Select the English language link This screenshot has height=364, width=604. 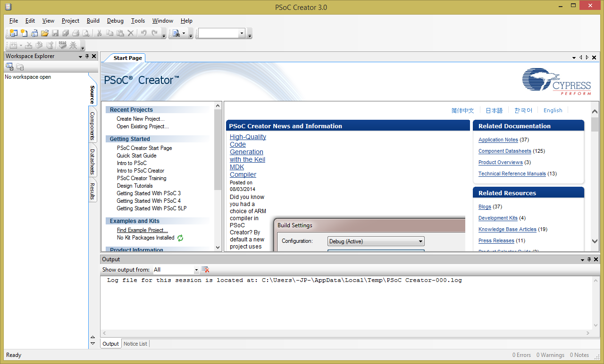coord(553,110)
